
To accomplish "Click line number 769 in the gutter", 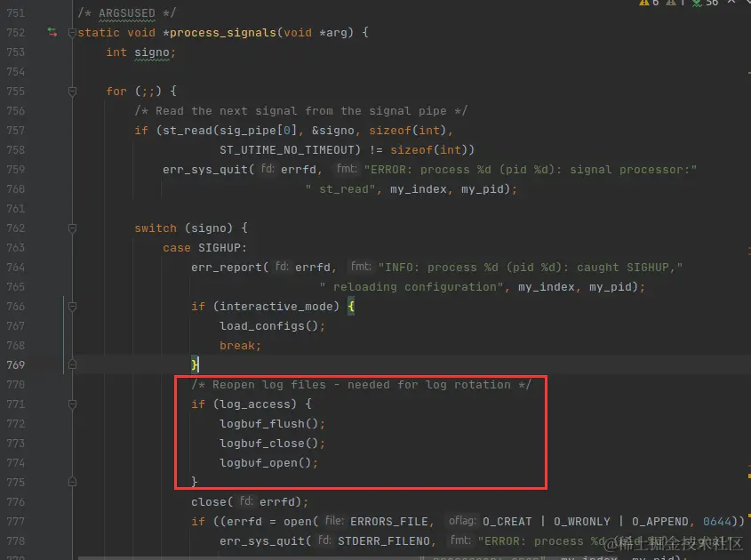I will click(15, 365).
